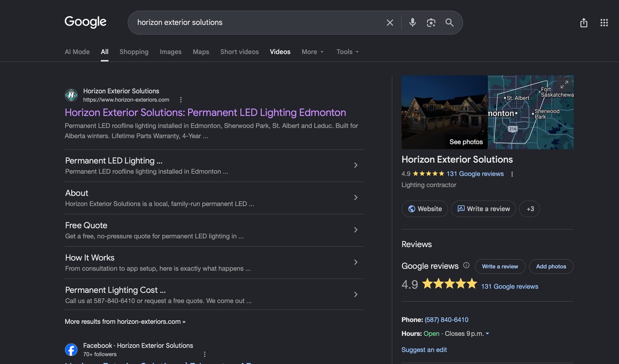
Task: Click the Google logo
Action: tap(85, 22)
